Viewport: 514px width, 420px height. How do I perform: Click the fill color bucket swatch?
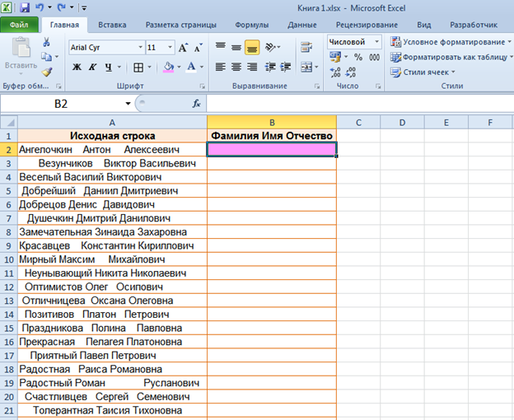click(x=168, y=68)
